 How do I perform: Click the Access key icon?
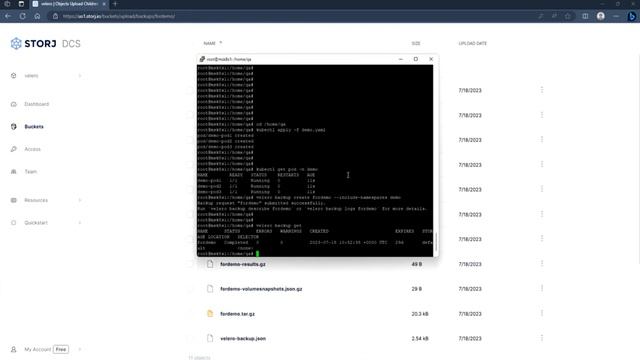click(x=13, y=149)
